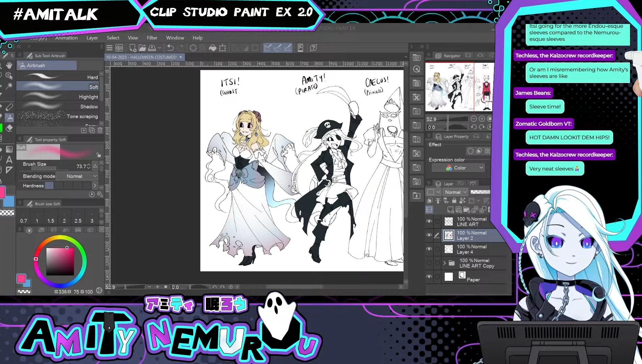642x364 pixels.
Task: Click the Lock layer padlock icon
Action: pos(454,201)
